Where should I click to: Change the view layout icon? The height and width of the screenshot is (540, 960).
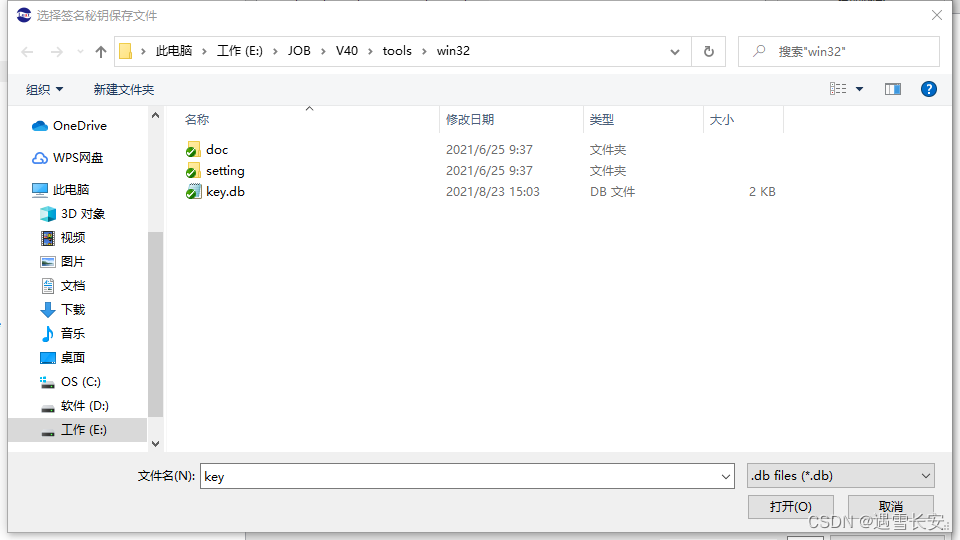point(838,89)
